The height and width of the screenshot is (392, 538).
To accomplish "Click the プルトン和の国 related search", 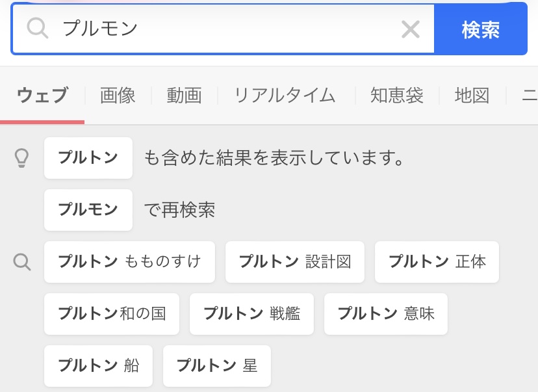I will [x=112, y=314].
